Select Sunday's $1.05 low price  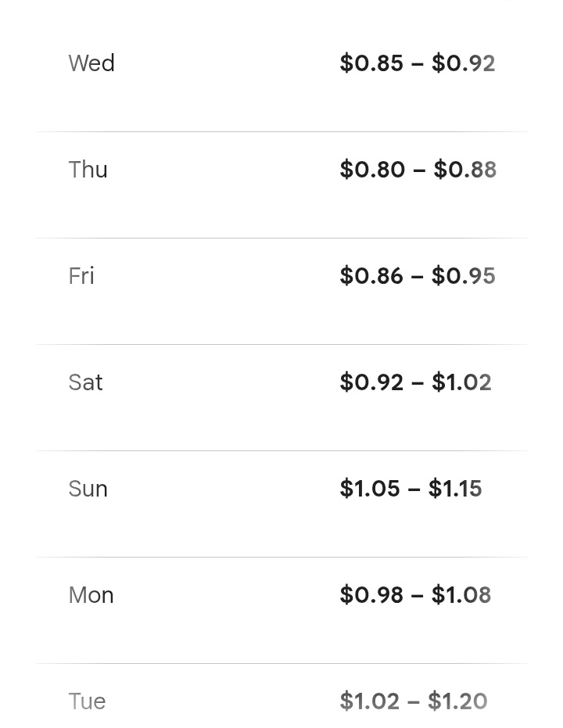pyautogui.click(x=370, y=489)
